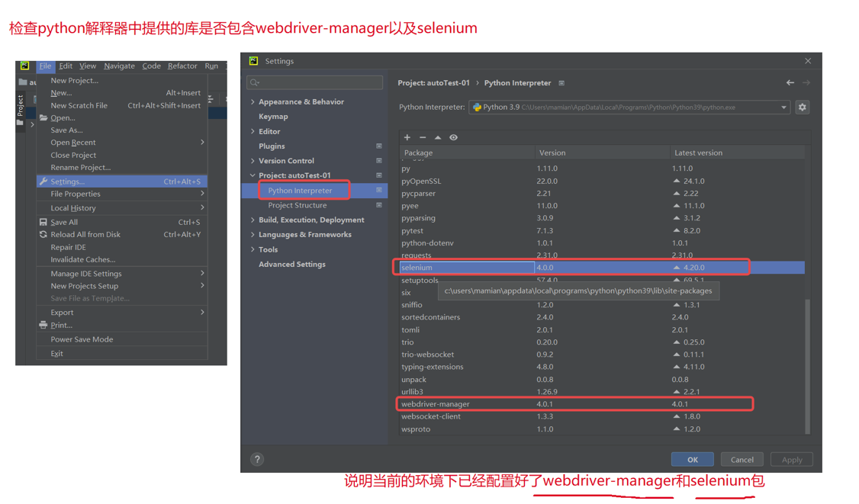Image resolution: width=859 pixels, height=504 pixels.
Task: Choose New Project... menu item
Action: pyautogui.click(x=121, y=81)
